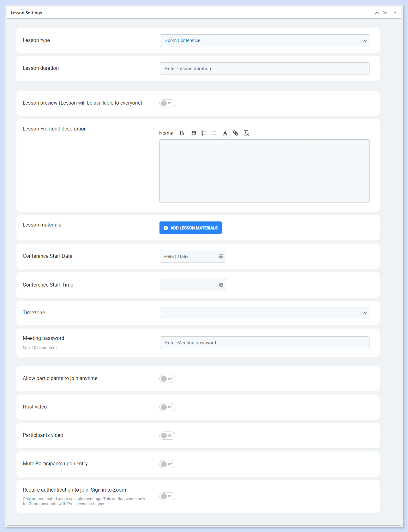Open the Normal text style dropdown
Image resolution: width=408 pixels, height=532 pixels.
167,133
